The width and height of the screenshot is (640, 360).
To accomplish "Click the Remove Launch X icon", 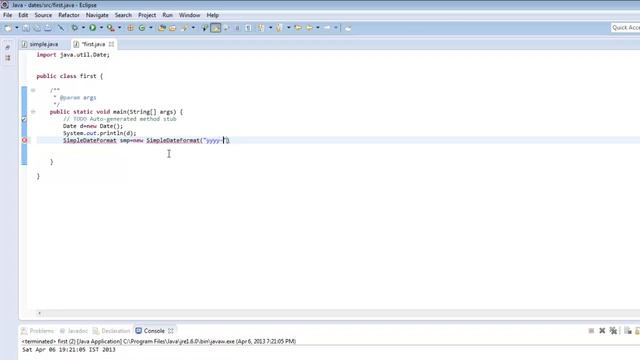I will [x=602, y=331].
